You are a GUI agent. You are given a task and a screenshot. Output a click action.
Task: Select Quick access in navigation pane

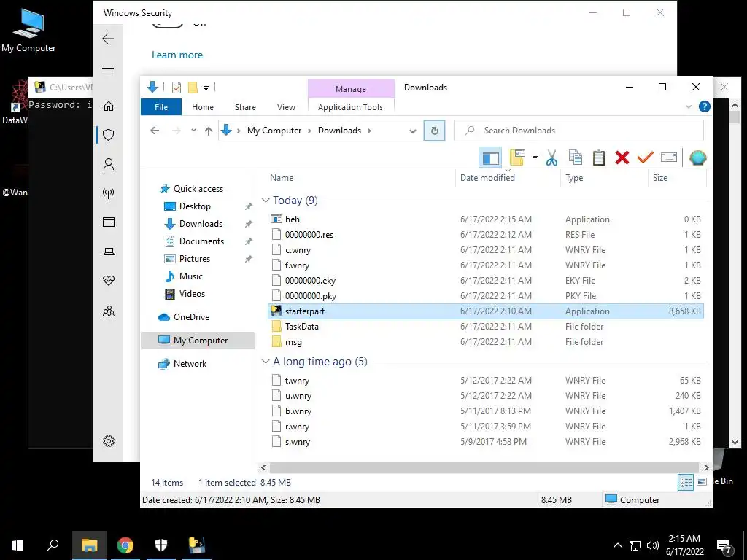pos(198,189)
